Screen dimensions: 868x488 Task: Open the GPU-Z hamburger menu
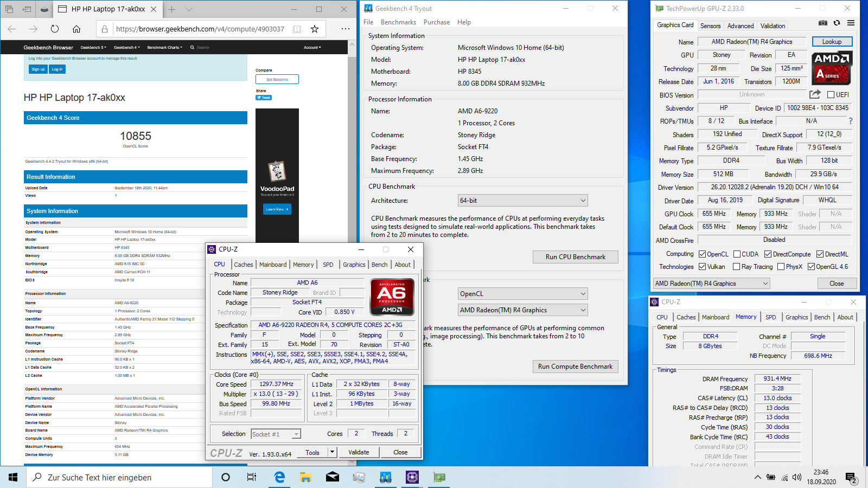pos(851,23)
